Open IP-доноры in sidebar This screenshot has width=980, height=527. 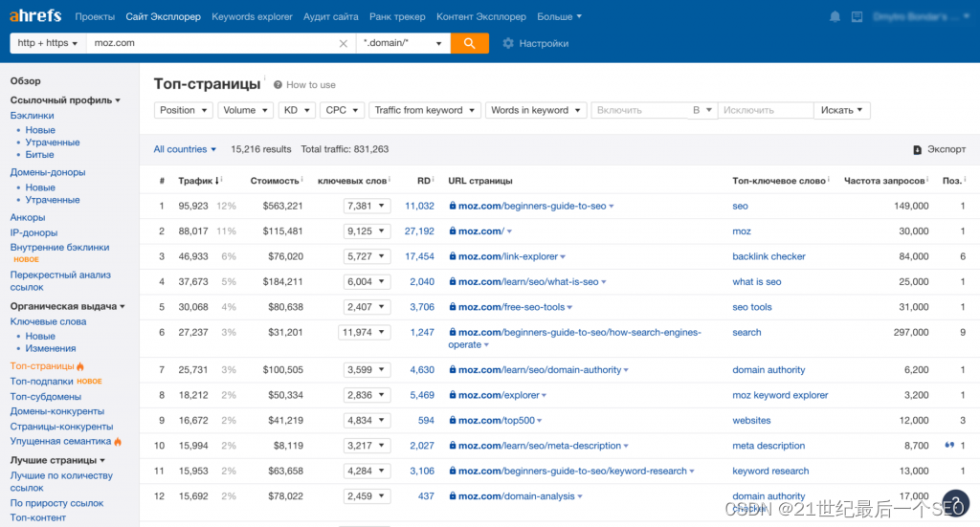pyautogui.click(x=33, y=232)
